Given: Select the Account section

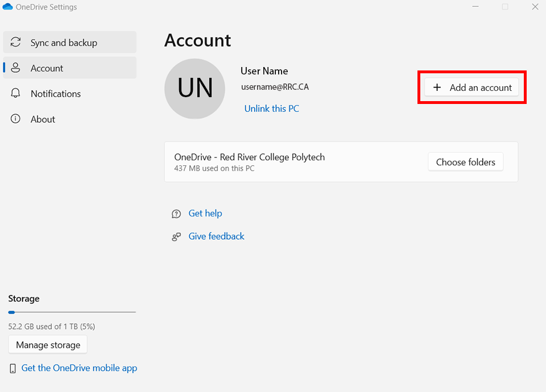Looking at the screenshot, I should click(x=69, y=68).
